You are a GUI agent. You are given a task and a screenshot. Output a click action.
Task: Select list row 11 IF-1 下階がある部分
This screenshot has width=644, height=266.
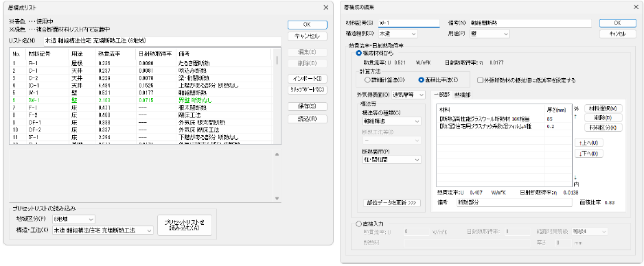click(141, 137)
